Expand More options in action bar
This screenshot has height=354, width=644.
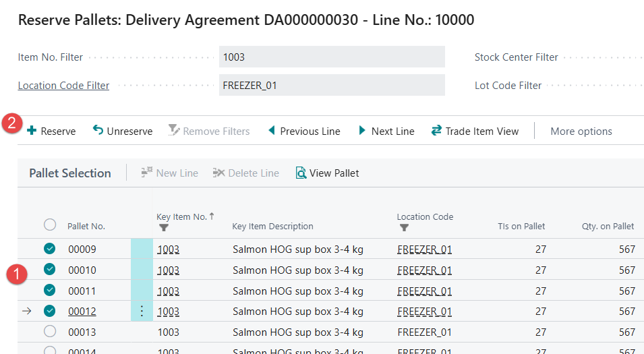pos(581,131)
